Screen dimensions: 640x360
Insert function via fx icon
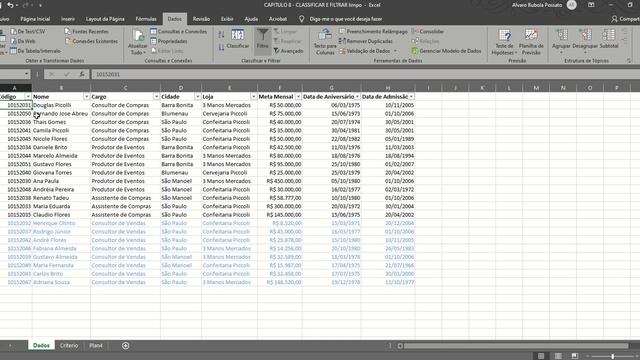(x=82, y=74)
